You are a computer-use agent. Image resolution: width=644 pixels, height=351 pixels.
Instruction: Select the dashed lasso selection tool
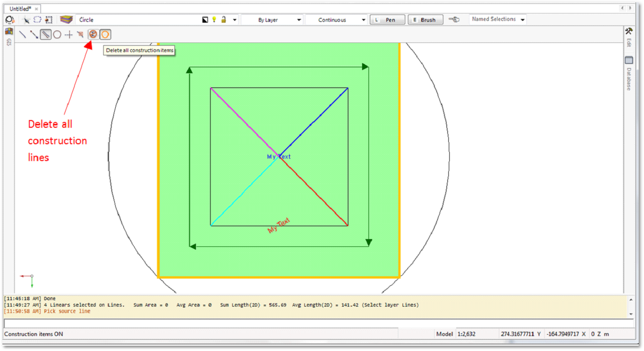tap(38, 20)
